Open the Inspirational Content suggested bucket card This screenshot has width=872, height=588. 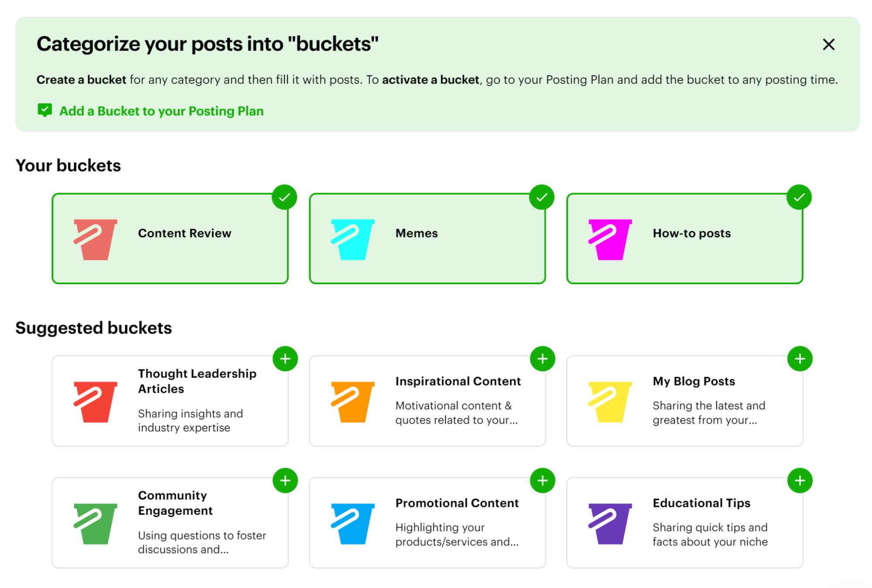click(427, 400)
